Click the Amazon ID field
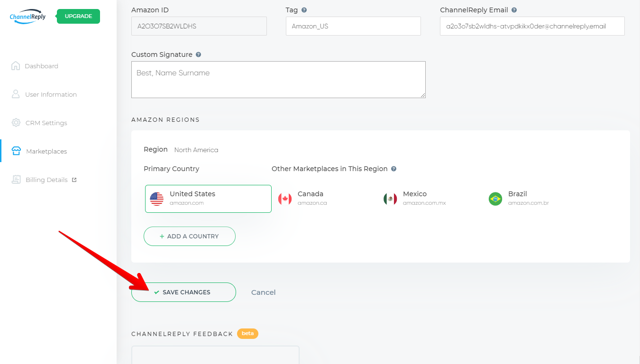 (199, 26)
